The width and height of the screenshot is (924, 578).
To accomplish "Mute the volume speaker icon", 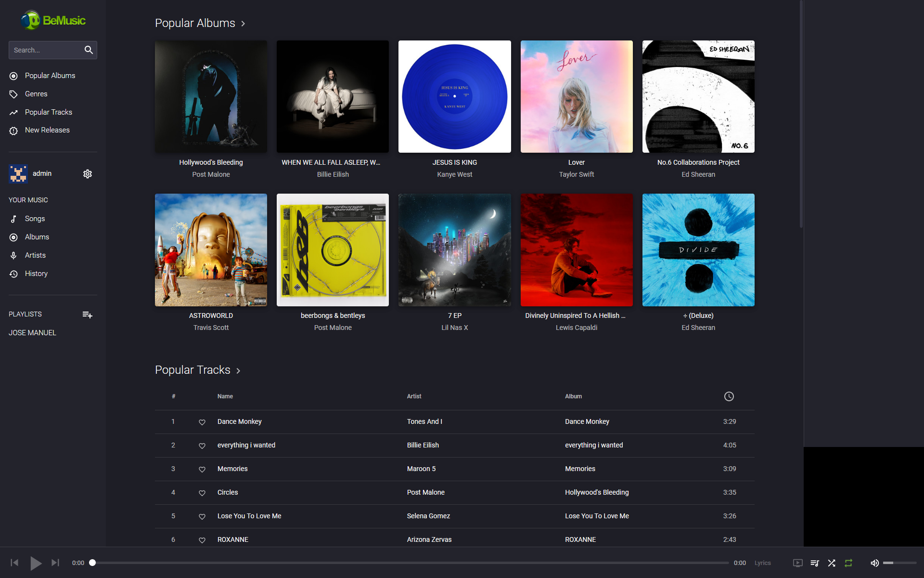I will 874,563.
